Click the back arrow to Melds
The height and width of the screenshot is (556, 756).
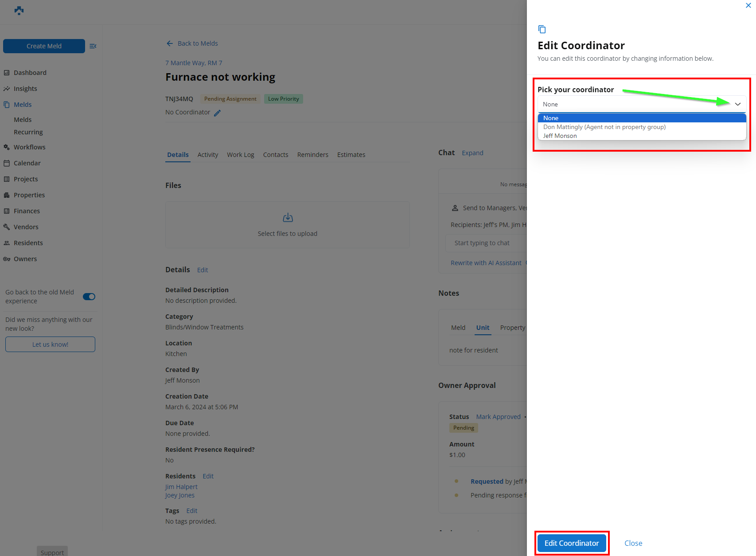point(170,43)
